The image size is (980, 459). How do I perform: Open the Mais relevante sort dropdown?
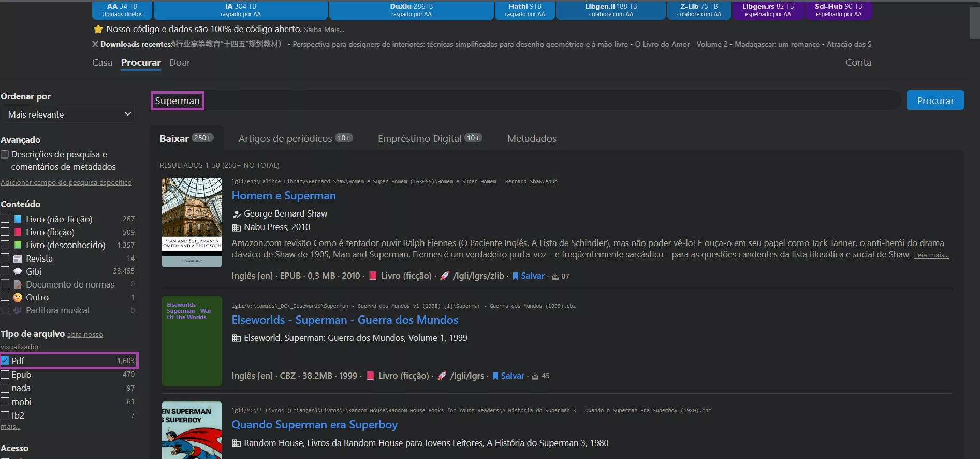[x=67, y=114]
